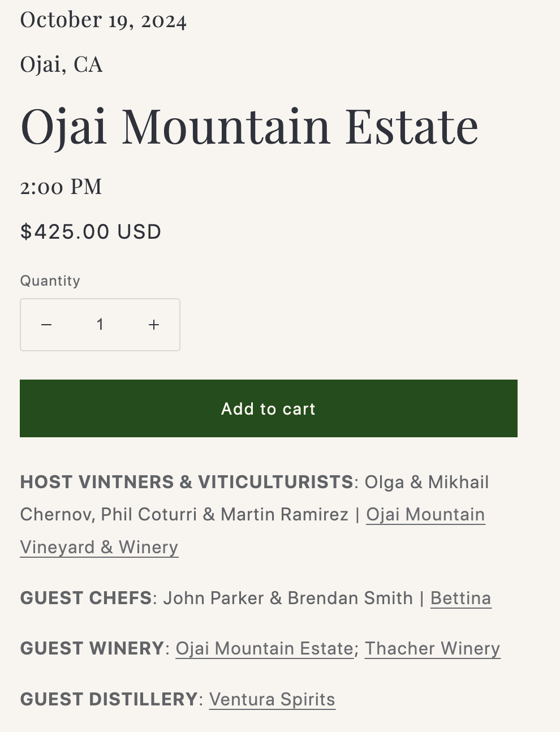Click the quantity number field showing 1
Screen dimensions: 560x732
click(100, 325)
